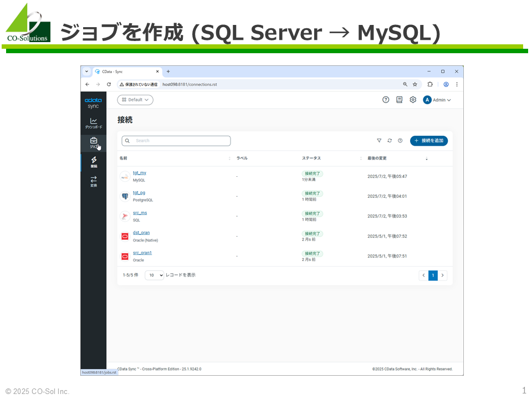
Task: Expand the Admin account menu arrow
Action: [x=449, y=100]
